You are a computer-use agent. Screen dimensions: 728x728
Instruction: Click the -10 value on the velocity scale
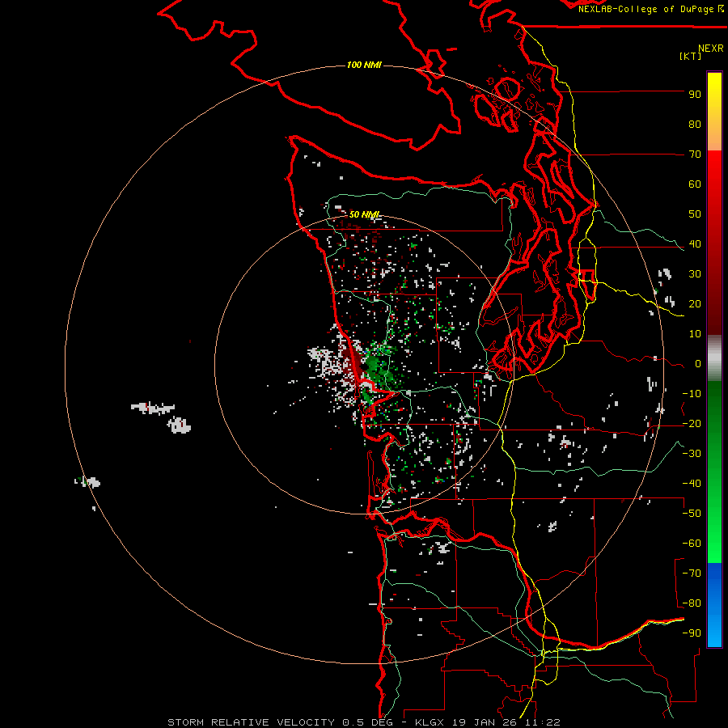692,394
